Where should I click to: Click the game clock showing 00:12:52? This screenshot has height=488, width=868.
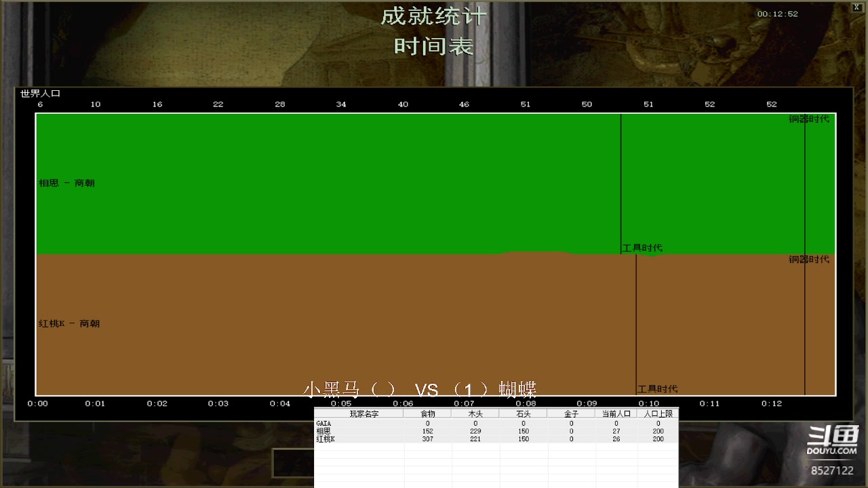click(778, 14)
